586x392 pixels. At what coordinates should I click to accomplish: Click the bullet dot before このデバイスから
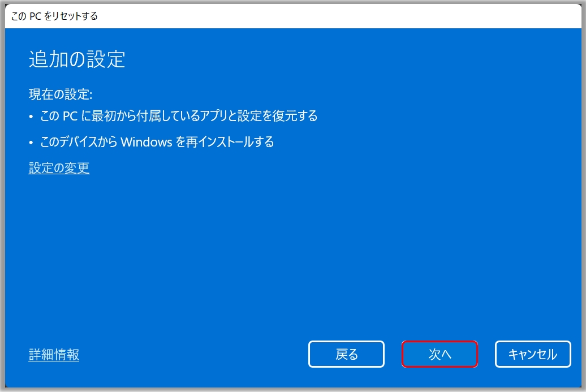tap(31, 143)
